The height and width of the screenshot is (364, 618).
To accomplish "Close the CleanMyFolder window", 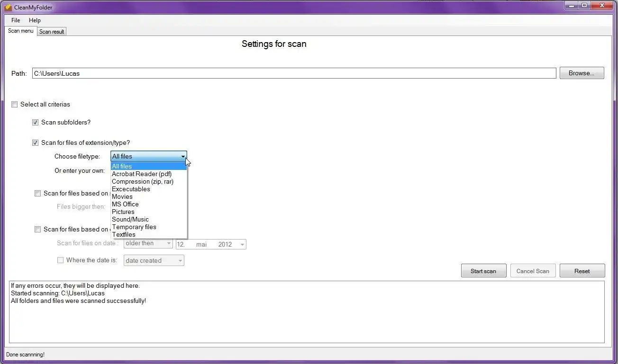I will (x=602, y=5).
